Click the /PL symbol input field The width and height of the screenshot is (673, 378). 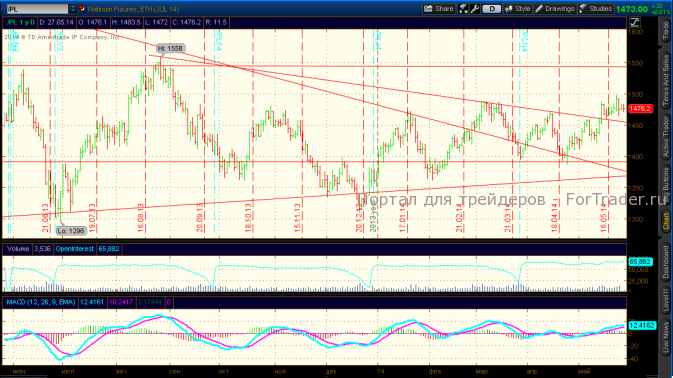click(x=37, y=9)
